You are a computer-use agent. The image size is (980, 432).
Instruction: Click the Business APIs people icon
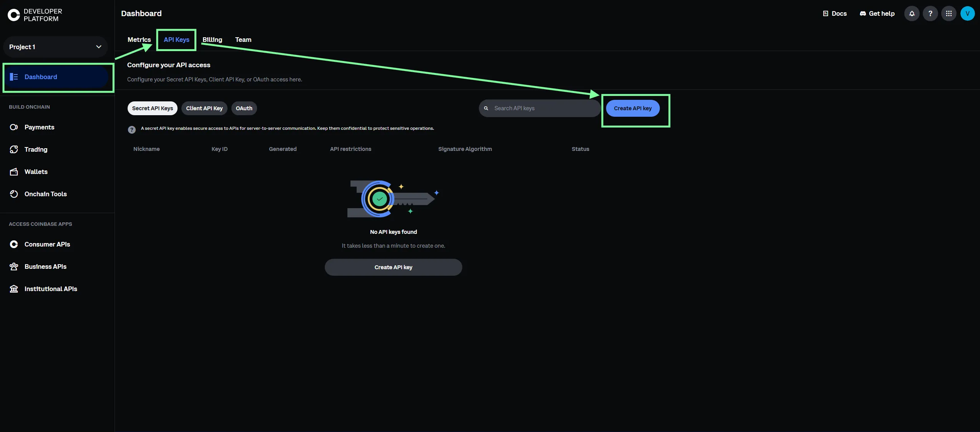tap(14, 266)
